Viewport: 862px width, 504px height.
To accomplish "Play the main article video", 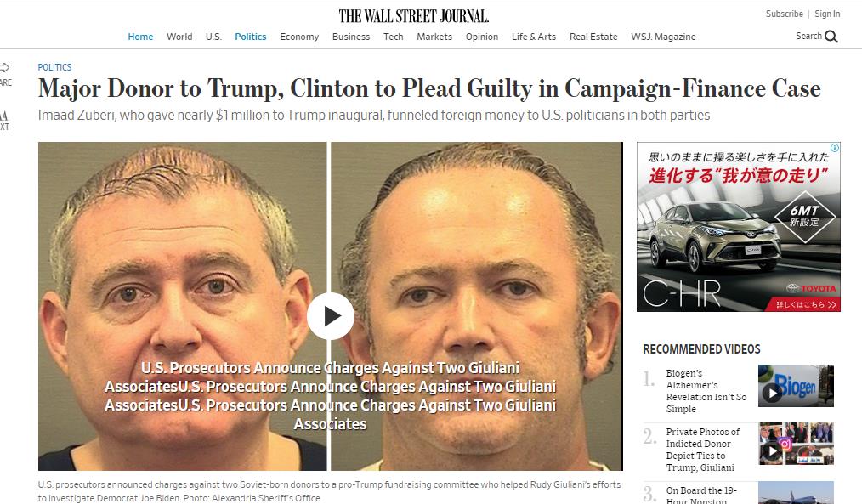I will click(x=331, y=316).
